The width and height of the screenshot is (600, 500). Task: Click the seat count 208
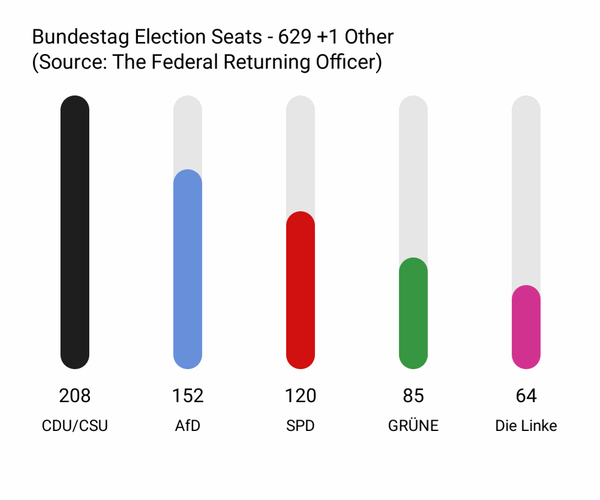[75, 395]
